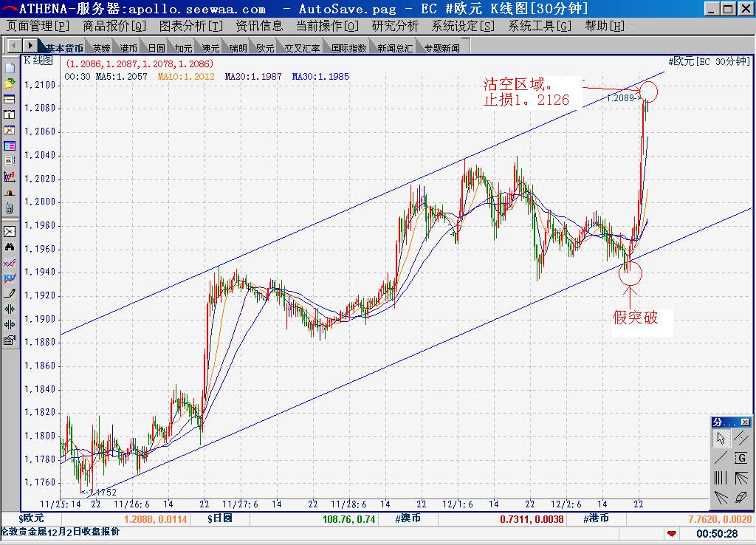This screenshot has height=545, width=756.
Task: Click the calculator icon in left sidebar
Action: (10, 208)
